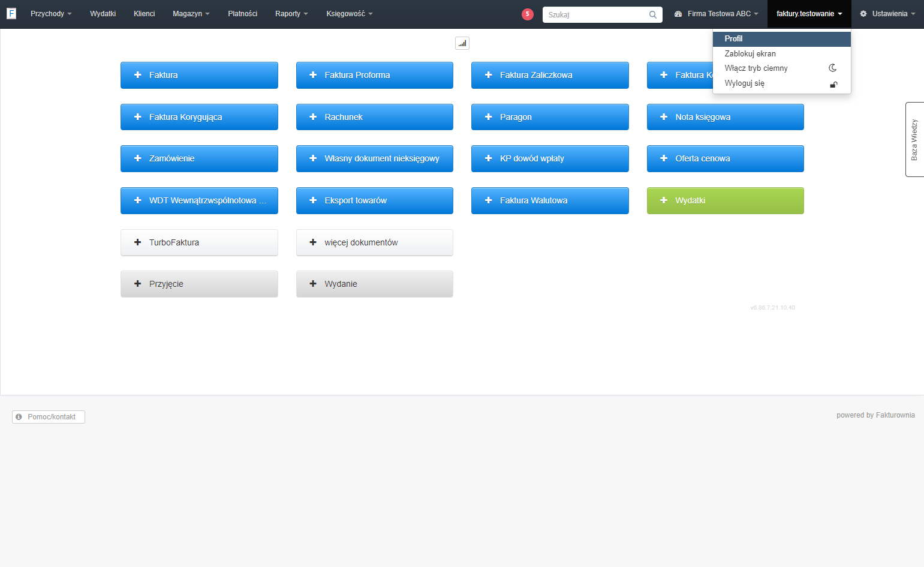Expand the Magazyn dropdown

pos(191,14)
